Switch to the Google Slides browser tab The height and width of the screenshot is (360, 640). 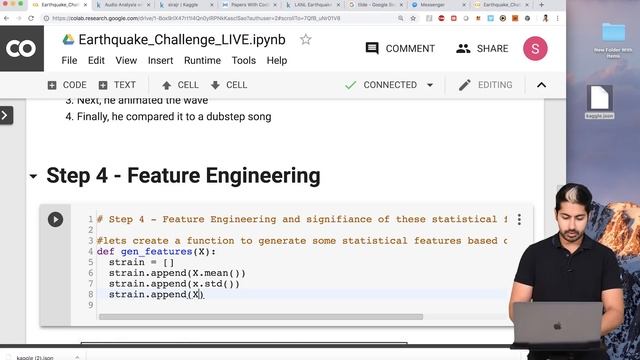(x=376, y=5)
